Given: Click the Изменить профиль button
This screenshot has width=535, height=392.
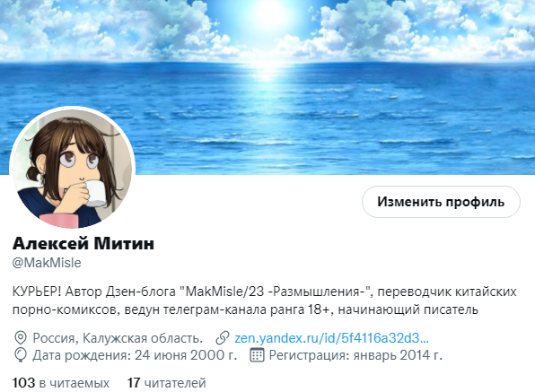Looking at the screenshot, I should (x=441, y=202).
